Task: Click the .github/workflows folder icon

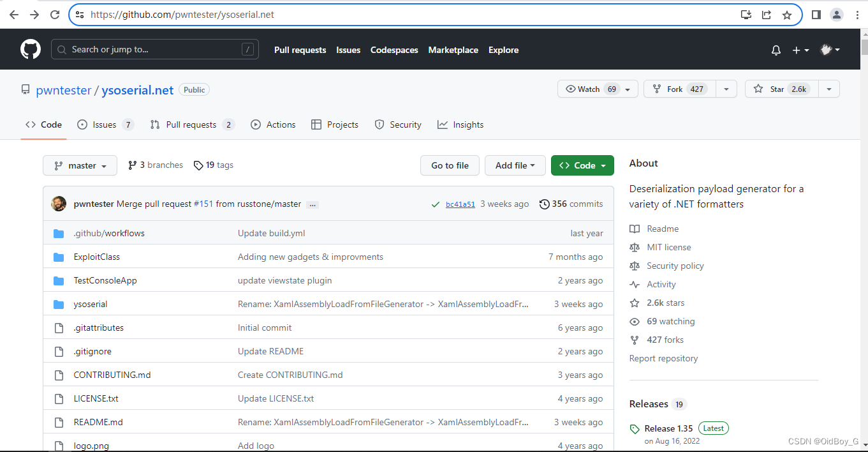Action: click(x=59, y=233)
